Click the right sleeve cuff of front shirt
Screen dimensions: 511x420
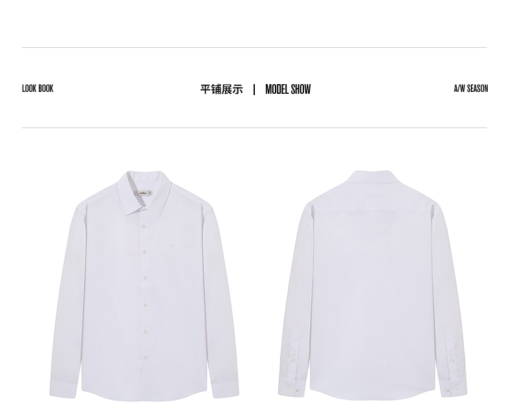tap(226, 389)
